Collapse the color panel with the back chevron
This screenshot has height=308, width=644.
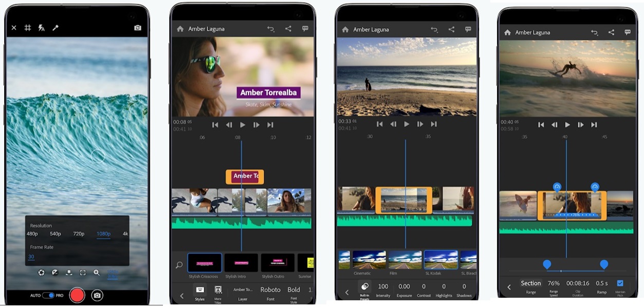coord(347,292)
